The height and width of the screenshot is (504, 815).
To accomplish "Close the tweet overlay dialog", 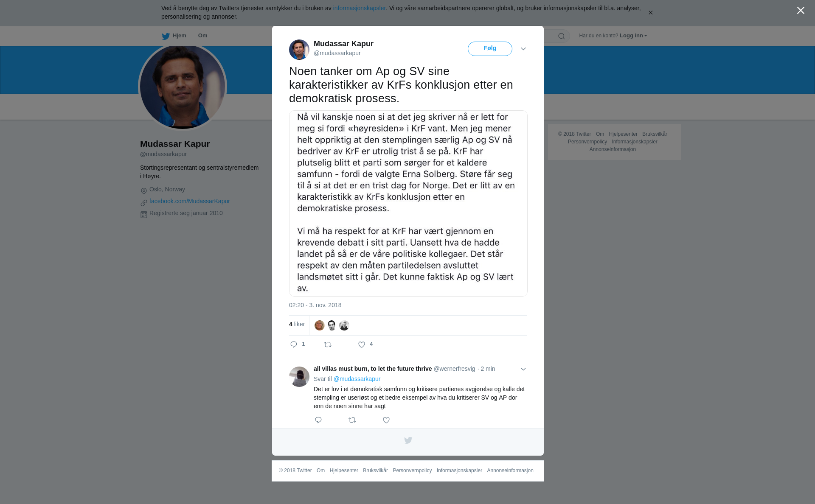I will pos(801,11).
